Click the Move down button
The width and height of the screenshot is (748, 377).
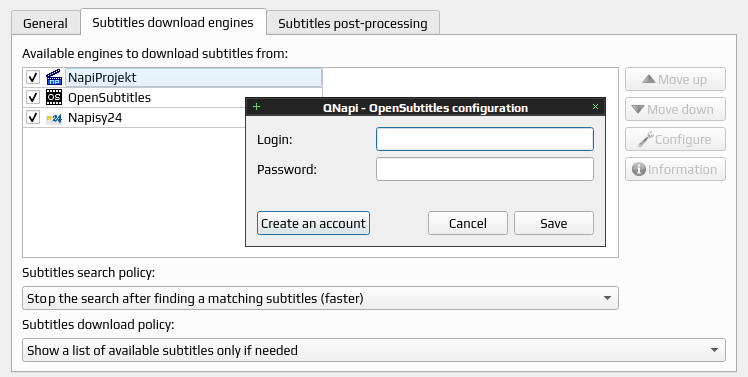[675, 109]
